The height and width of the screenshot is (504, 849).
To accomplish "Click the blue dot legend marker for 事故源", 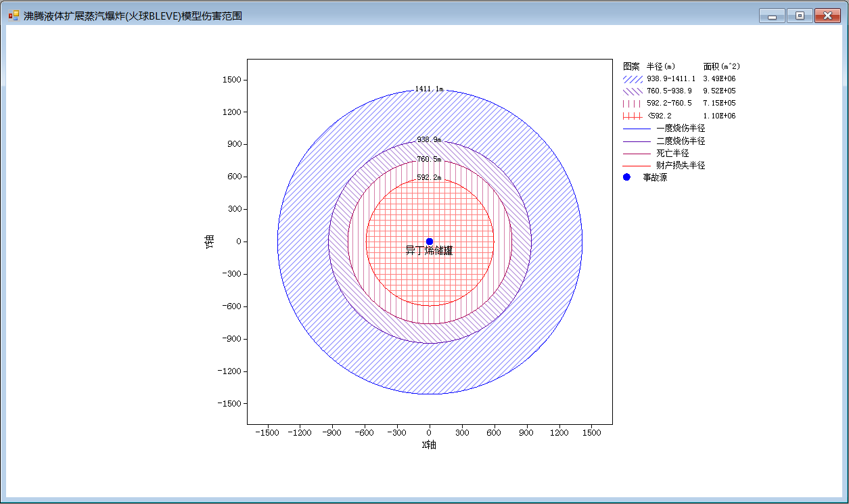I will (626, 177).
